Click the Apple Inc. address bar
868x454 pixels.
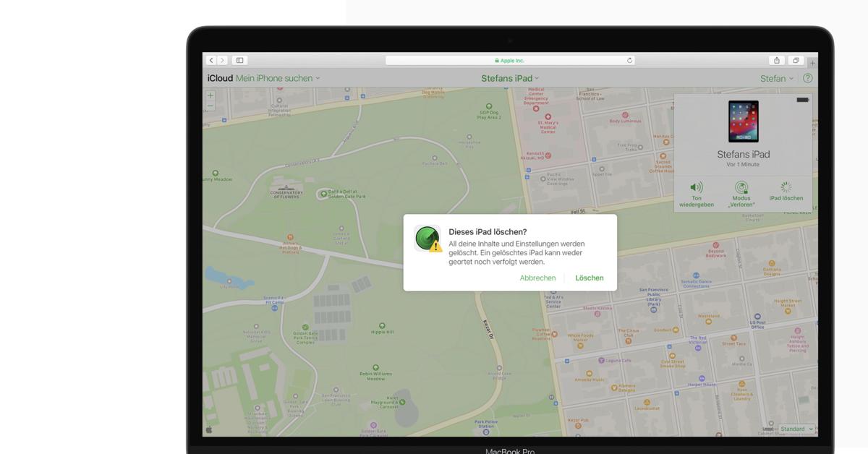510,61
